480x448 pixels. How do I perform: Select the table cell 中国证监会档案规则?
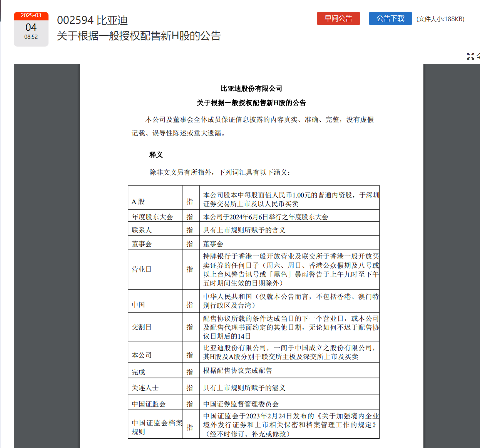click(156, 424)
